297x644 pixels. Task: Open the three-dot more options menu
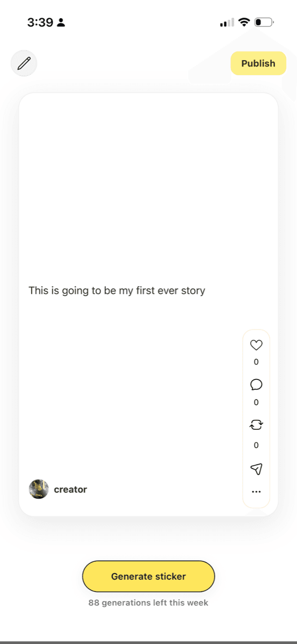click(x=256, y=491)
